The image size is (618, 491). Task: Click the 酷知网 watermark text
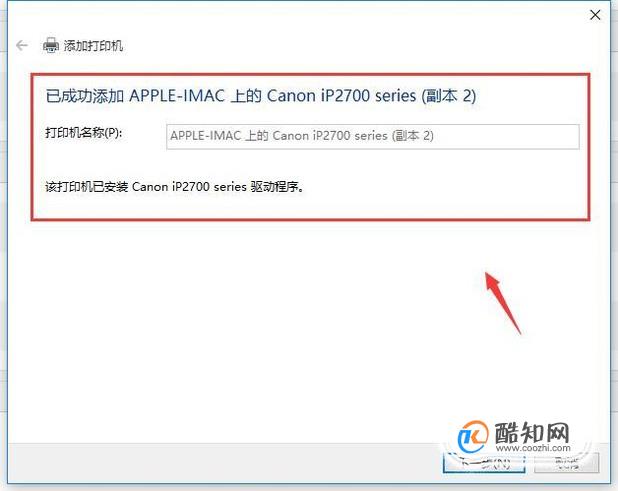(532, 432)
